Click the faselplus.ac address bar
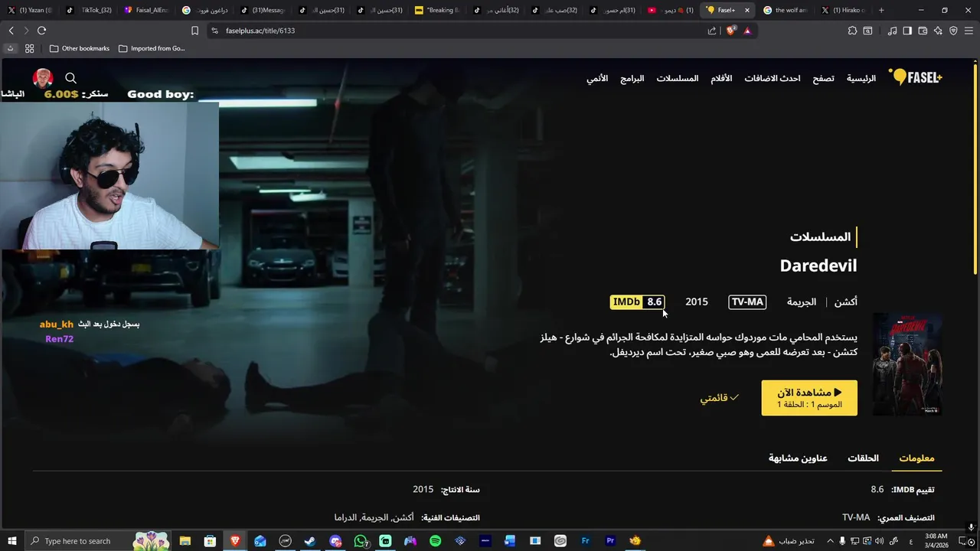This screenshot has height=551, width=980. [x=459, y=31]
